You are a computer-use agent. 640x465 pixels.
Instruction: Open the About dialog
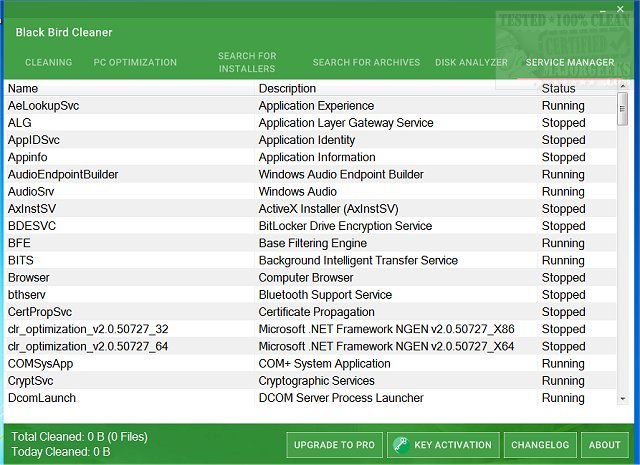[x=604, y=445]
